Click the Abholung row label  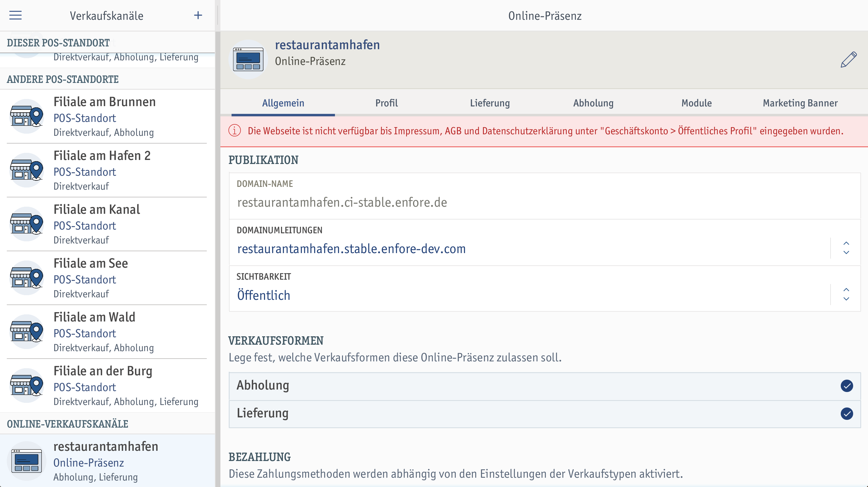(263, 385)
